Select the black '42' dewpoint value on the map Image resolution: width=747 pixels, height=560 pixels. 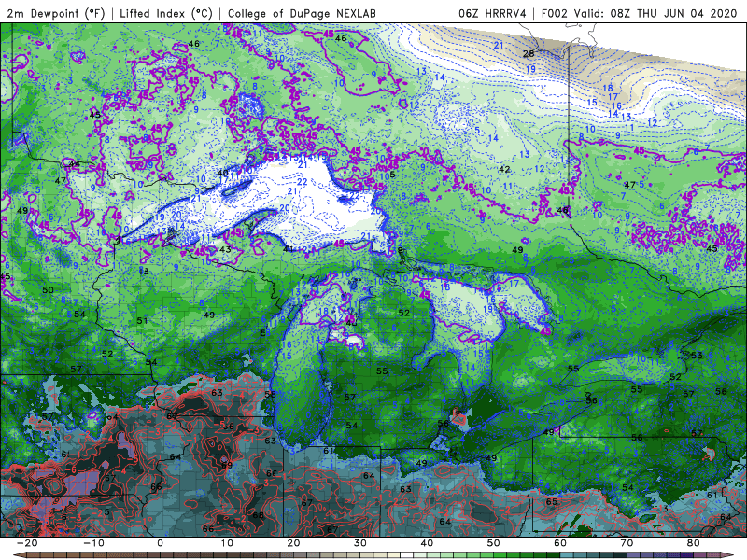pos(504,169)
